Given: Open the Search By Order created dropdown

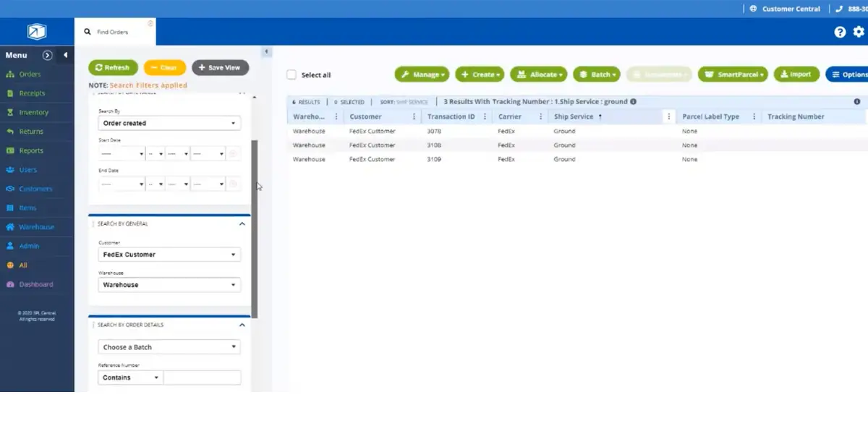Looking at the screenshot, I should tap(169, 123).
